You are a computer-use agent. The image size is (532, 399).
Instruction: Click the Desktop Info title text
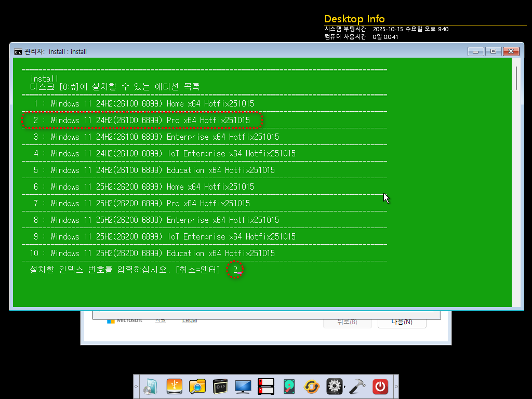pyautogui.click(x=354, y=19)
